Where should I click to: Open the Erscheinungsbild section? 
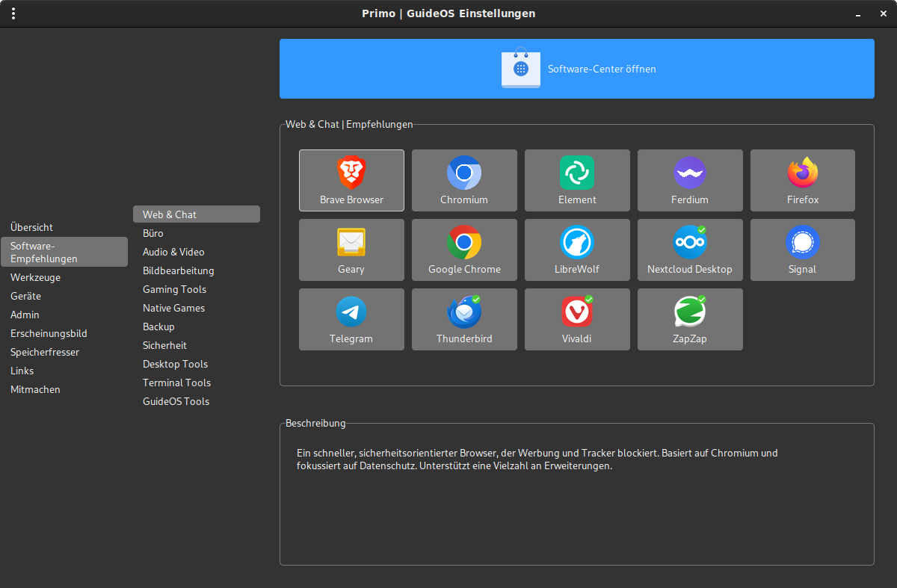pyautogui.click(x=49, y=333)
